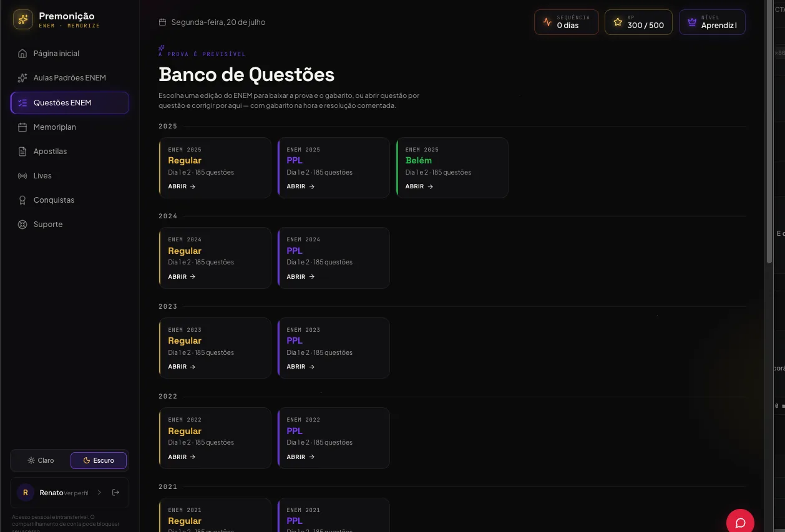Open Aulas Padrões ENEM sparkle icon
785x532 pixels.
tap(22, 78)
